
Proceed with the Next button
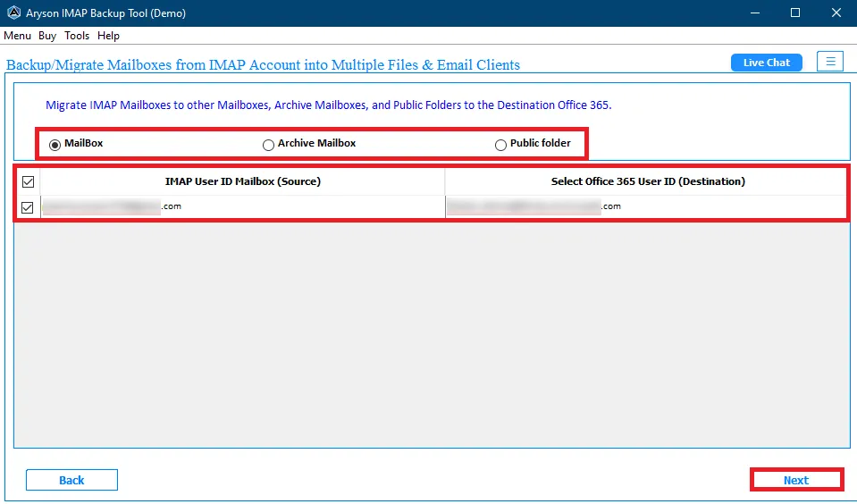[796, 480]
